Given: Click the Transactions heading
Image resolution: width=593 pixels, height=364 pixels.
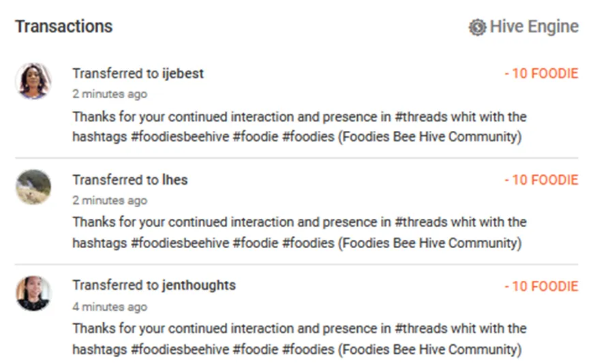Looking at the screenshot, I should point(64,27).
